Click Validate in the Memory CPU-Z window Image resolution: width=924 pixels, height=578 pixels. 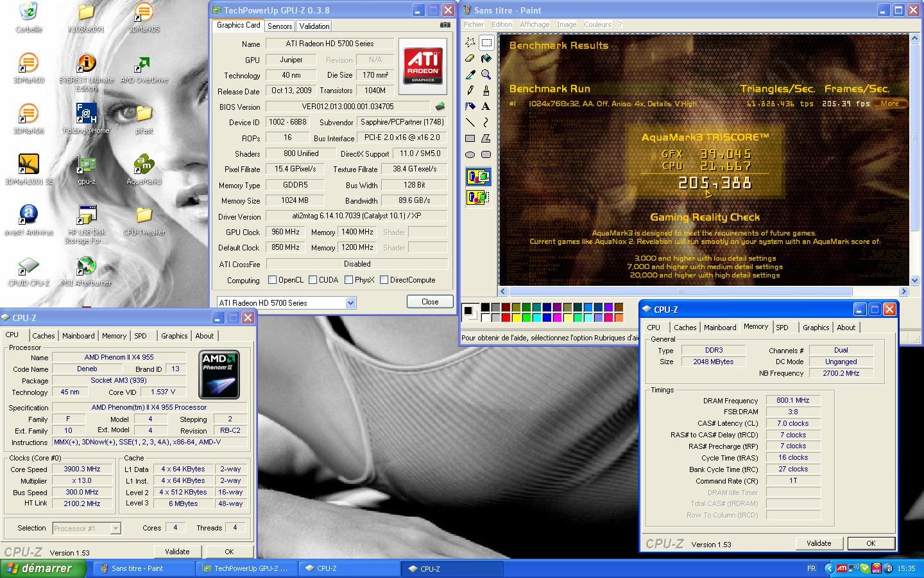pyautogui.click(x=819, y=543)
